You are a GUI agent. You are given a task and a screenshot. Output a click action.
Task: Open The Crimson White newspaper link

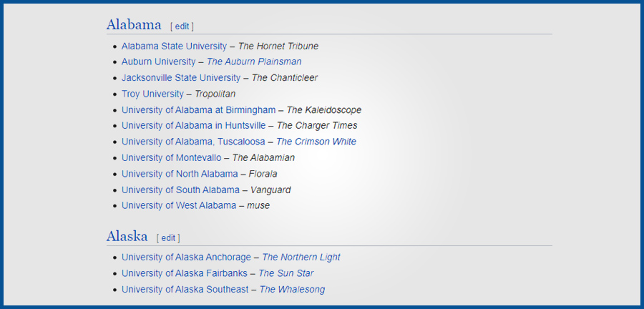[316, 142]
